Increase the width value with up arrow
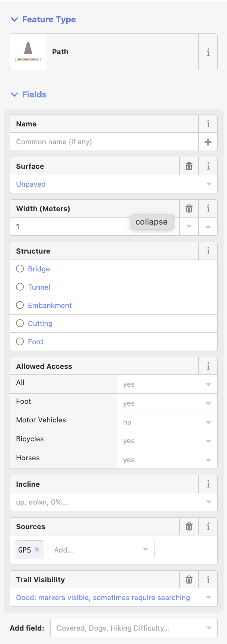The width and height of the screenshot is (227, 644). point(208,226)
